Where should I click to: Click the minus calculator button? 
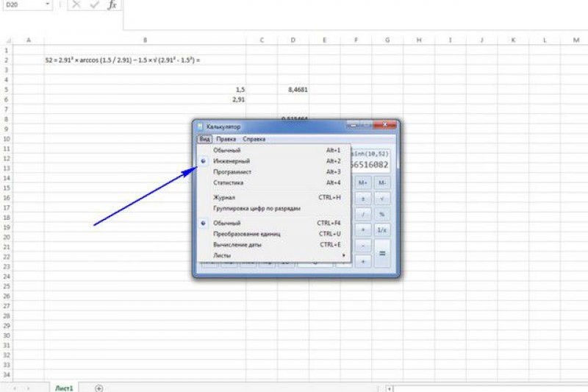tap(362, 246)
